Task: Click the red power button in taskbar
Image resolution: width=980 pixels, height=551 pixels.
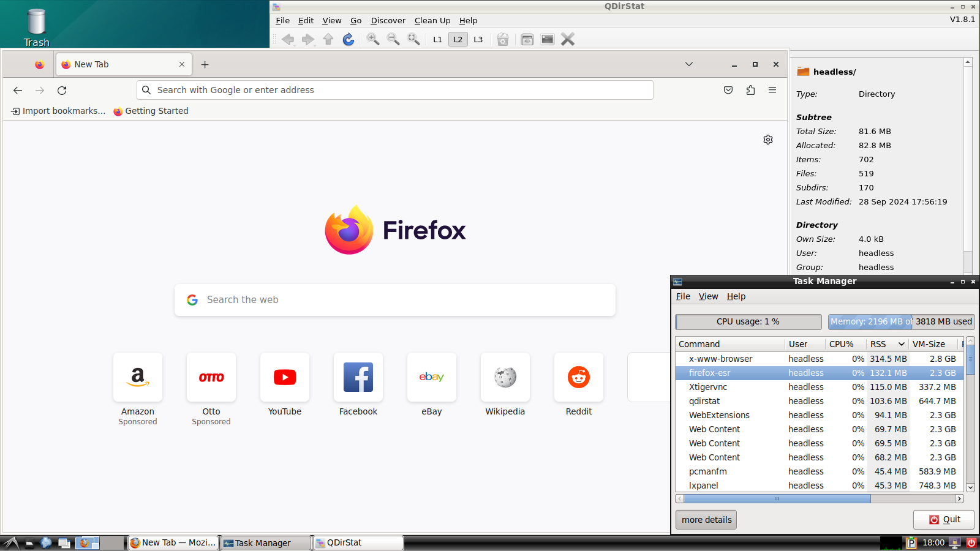Action: click(x=971, y=542)
